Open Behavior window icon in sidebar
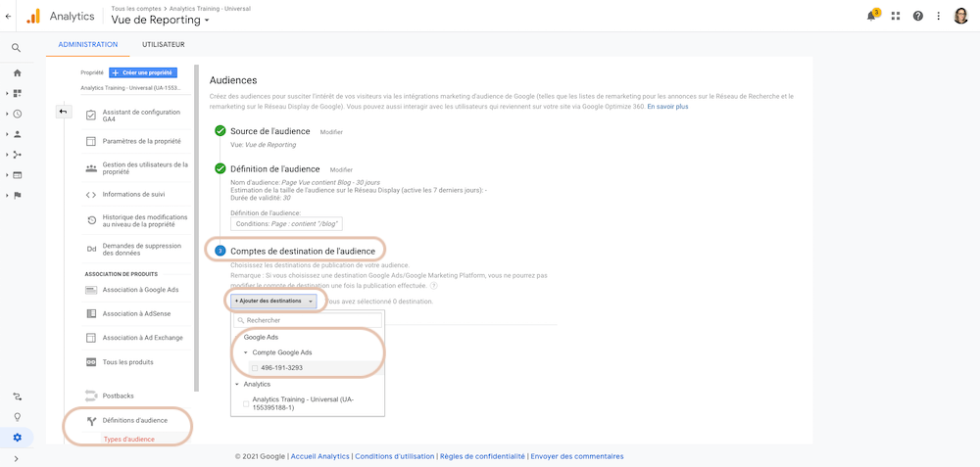 [x=17, y=175]
